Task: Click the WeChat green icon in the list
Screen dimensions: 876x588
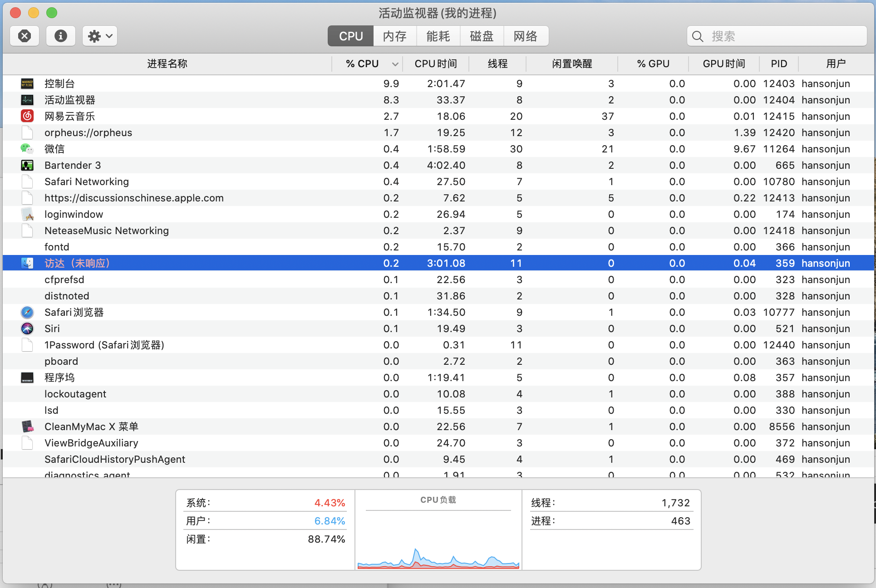Action: click(27, 149)
